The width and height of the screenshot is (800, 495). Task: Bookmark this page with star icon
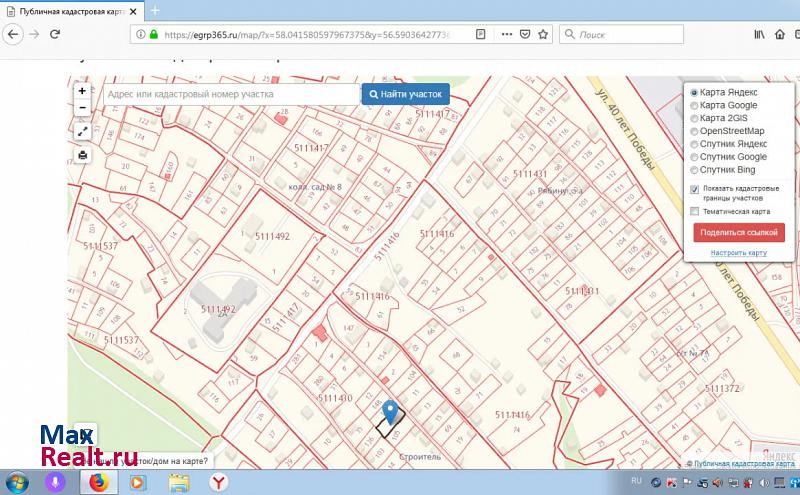[x=543, y=34]
